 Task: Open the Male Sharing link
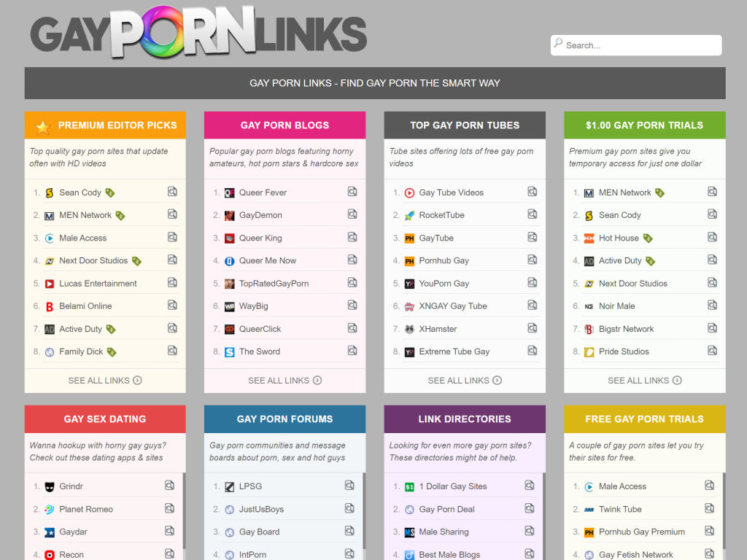click(x=444, y=532)
